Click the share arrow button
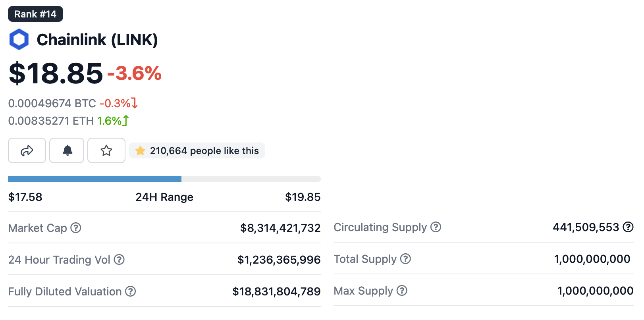The image size is (644, 320). click(x=27, y=150)
